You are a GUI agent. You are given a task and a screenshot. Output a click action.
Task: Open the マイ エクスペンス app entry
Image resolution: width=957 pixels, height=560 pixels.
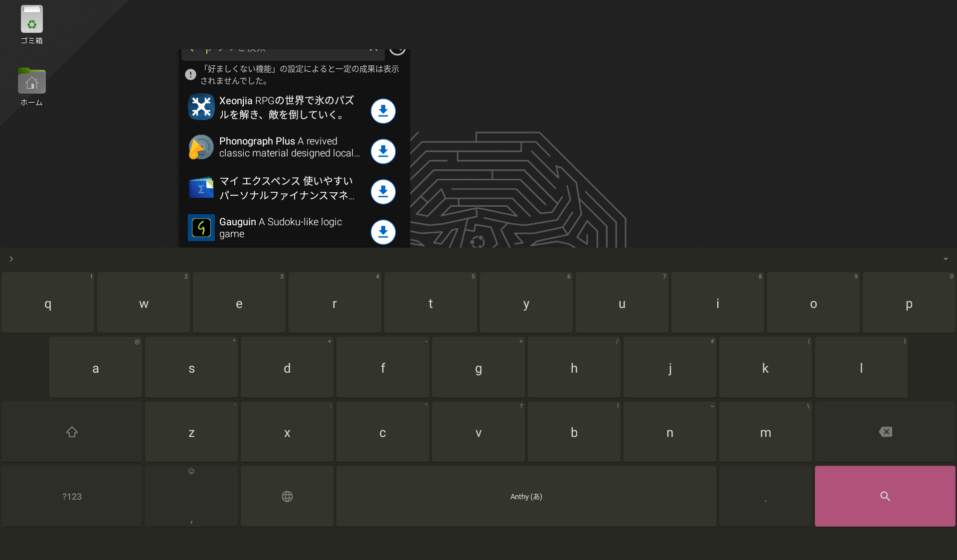(x=287, y=188)
